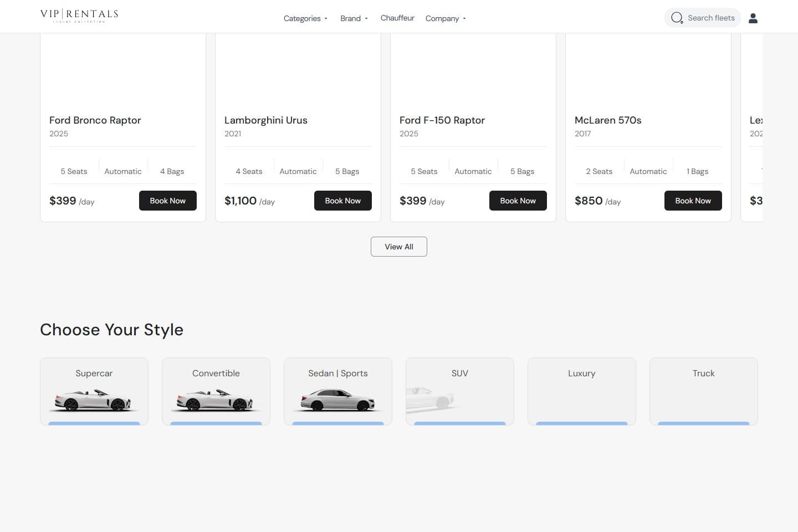This screenshot has height=532, width=798.
Task: Click the 2 Seats spec text
Action: click(x=599, y=171)
